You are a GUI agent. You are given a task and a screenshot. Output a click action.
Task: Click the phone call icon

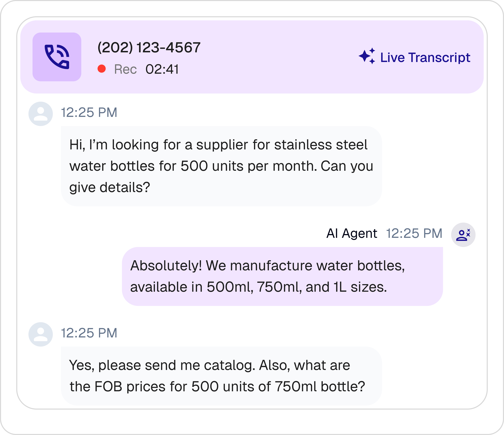click(57, 57)
